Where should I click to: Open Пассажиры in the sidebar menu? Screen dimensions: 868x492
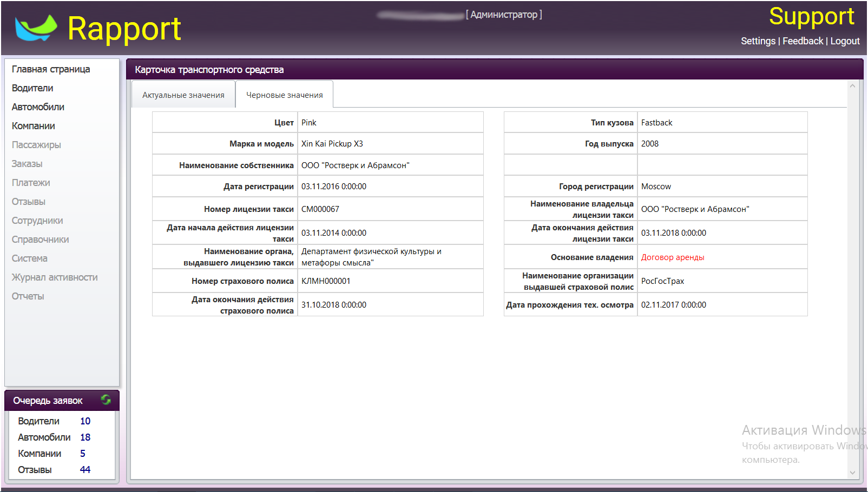point(36,145)
